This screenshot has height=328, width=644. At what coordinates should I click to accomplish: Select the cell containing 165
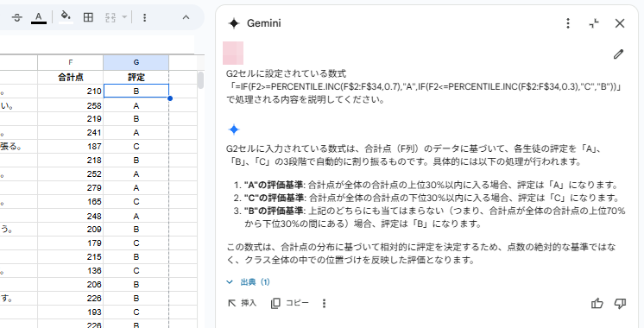[71, 202]
